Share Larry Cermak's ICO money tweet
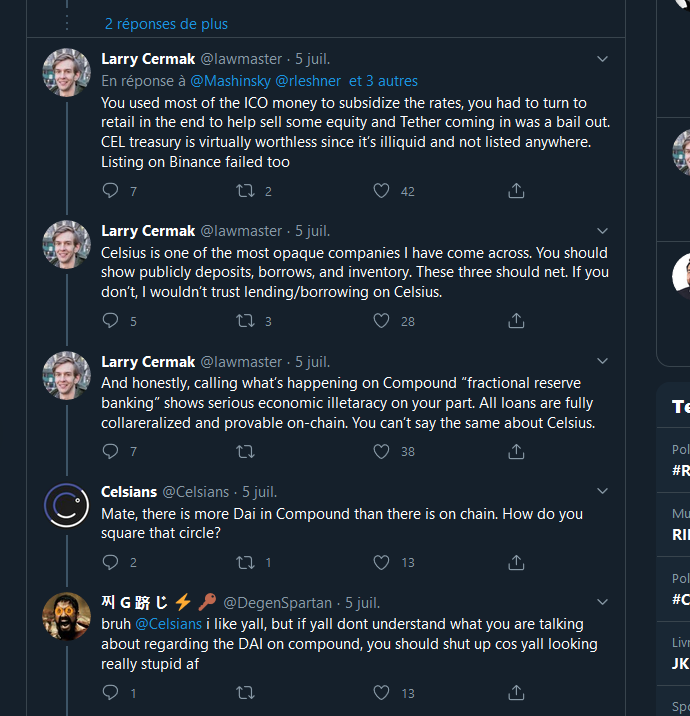This screenshot has height=716, width=690. tap(516, 190)
